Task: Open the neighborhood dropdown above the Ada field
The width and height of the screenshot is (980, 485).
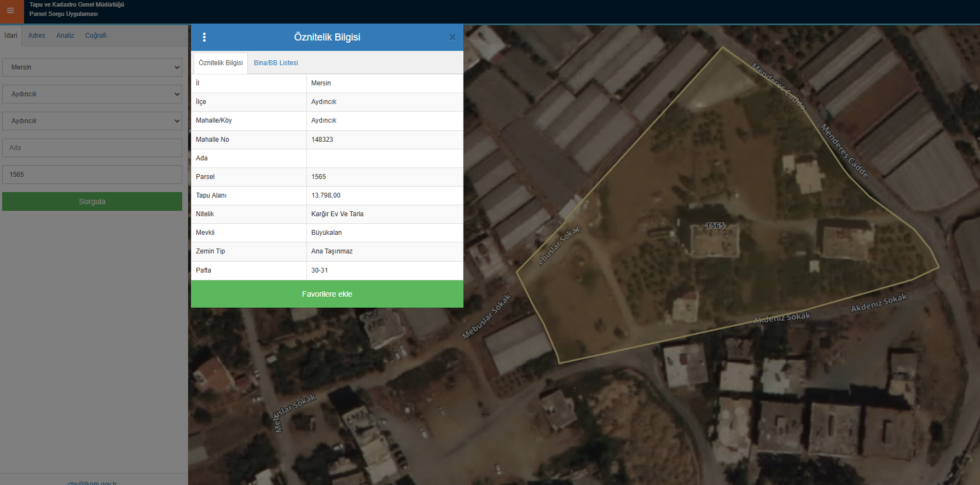Action: (92, 121)
